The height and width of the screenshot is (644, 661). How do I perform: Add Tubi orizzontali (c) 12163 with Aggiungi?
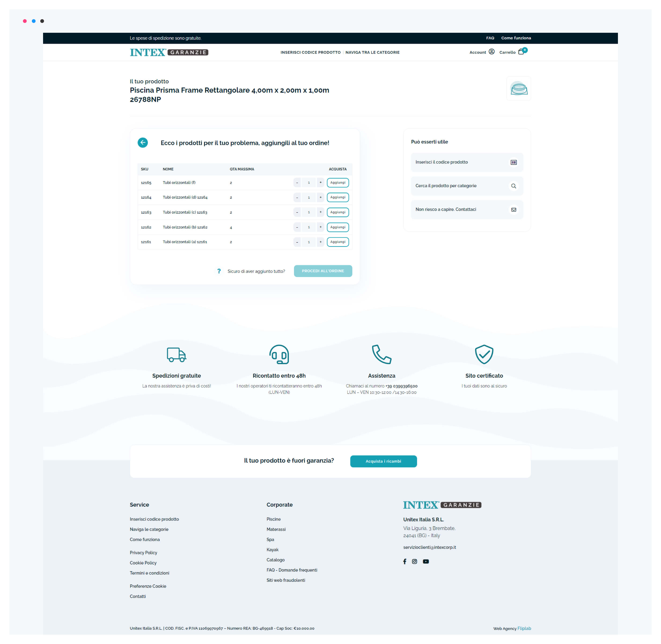coord(338,212)
